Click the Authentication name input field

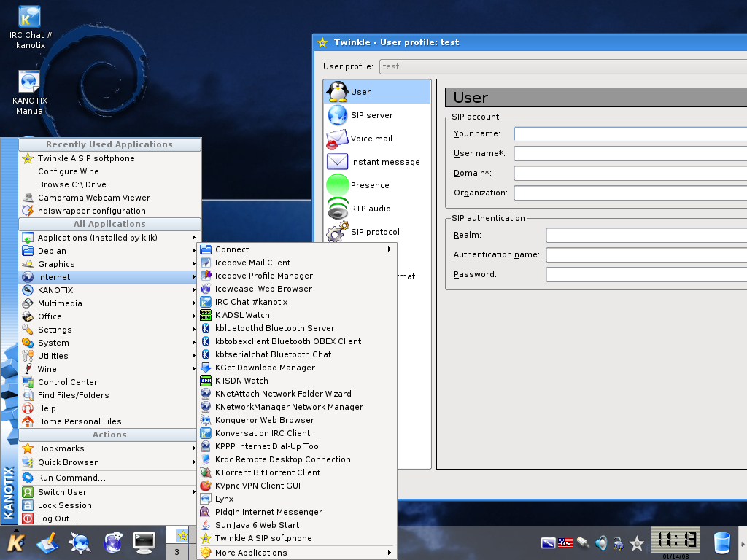click(646, 254)
